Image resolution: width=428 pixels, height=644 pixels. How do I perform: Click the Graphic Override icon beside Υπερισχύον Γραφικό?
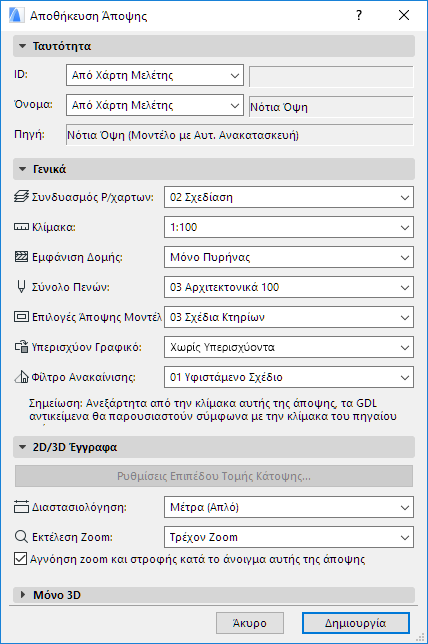pyautogui.click(x=21, y=347)
